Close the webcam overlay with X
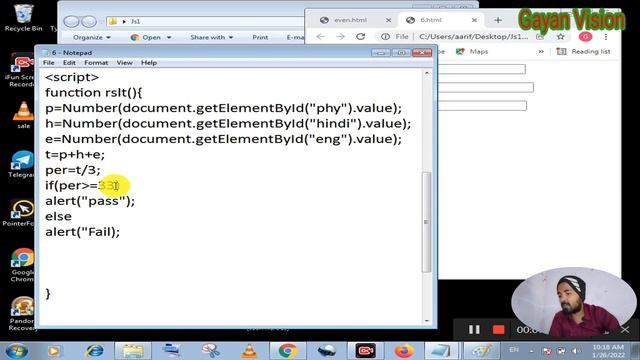640x360 pixels. 625,329
